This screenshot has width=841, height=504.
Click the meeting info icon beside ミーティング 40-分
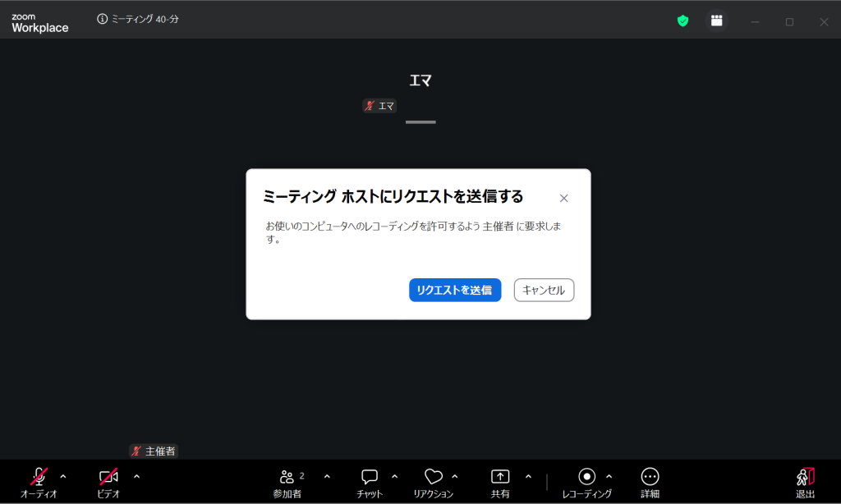pos(103,19)
